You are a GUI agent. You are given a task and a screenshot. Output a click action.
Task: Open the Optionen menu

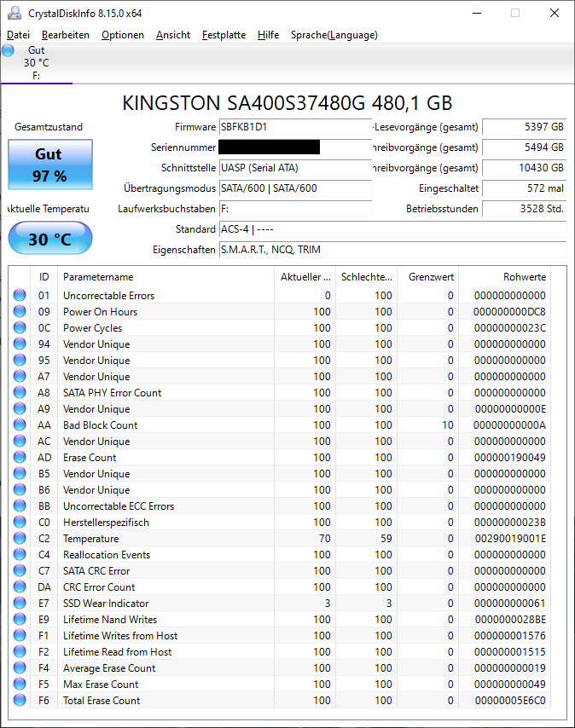pyautogui.click(x=123, y=35)
